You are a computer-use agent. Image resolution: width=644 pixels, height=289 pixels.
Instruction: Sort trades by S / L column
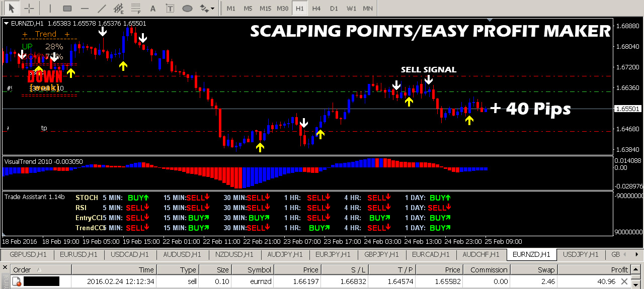click(345, 270)
